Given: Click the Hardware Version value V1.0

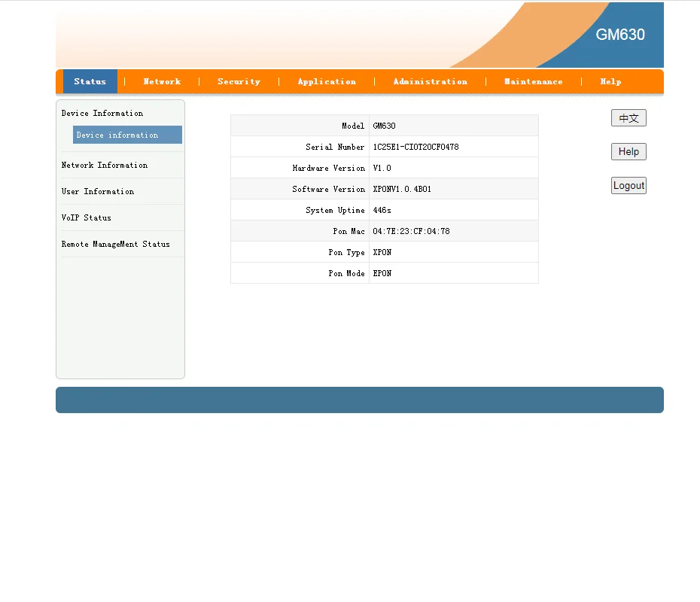Looking at the screenshot, I should 382,169.
